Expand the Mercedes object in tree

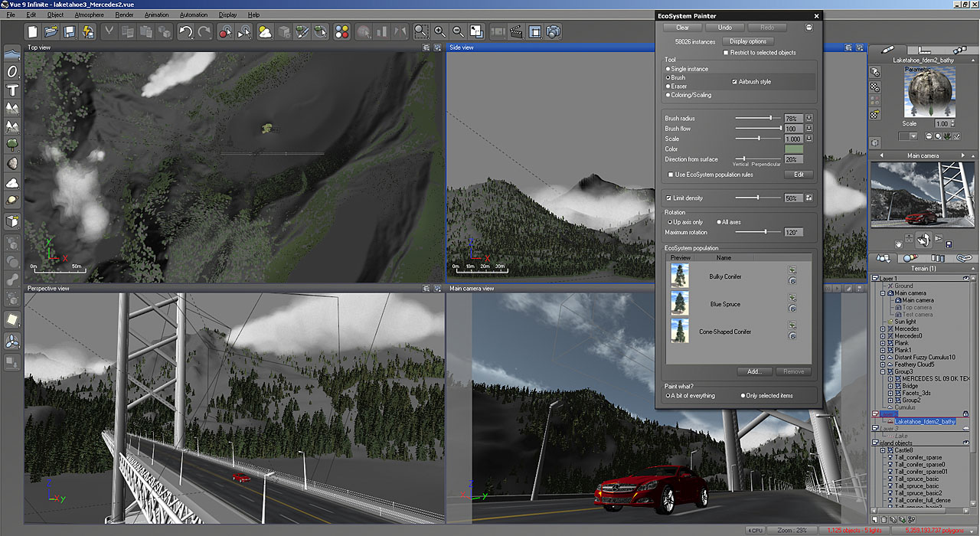point(883,329)
